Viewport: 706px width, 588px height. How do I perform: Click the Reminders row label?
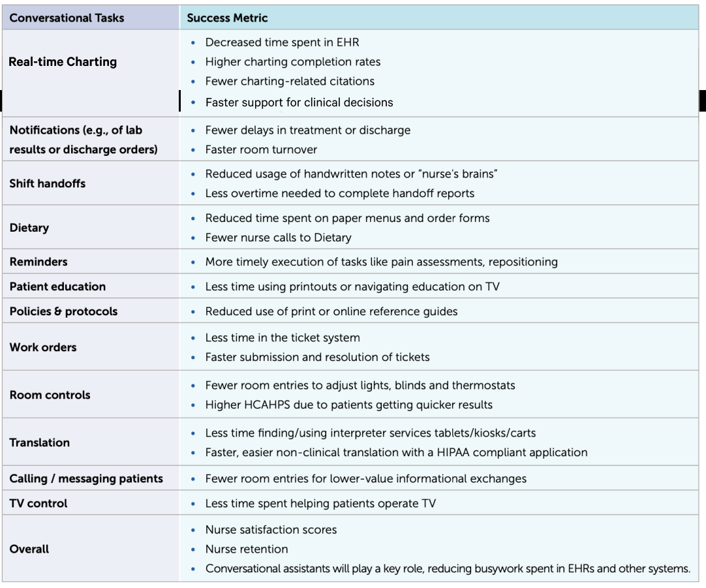pyautogui.click(x=38, y=262)
